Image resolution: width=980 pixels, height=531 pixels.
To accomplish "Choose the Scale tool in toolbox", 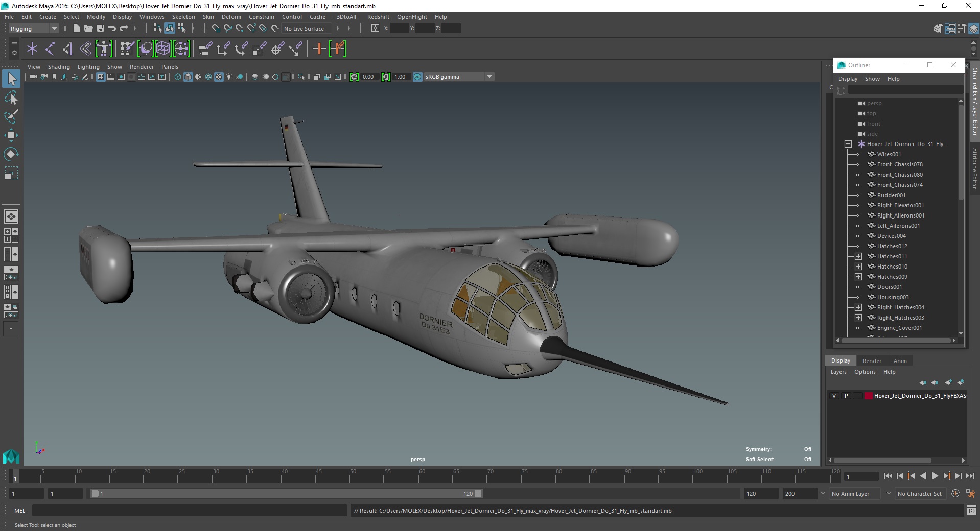I will point(11,173).
